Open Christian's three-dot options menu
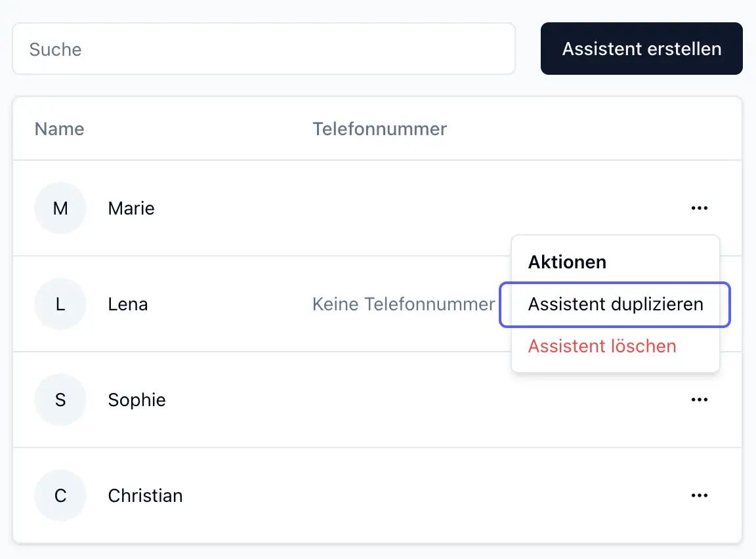This screenshot has height=559, width=756. (699, 495)
